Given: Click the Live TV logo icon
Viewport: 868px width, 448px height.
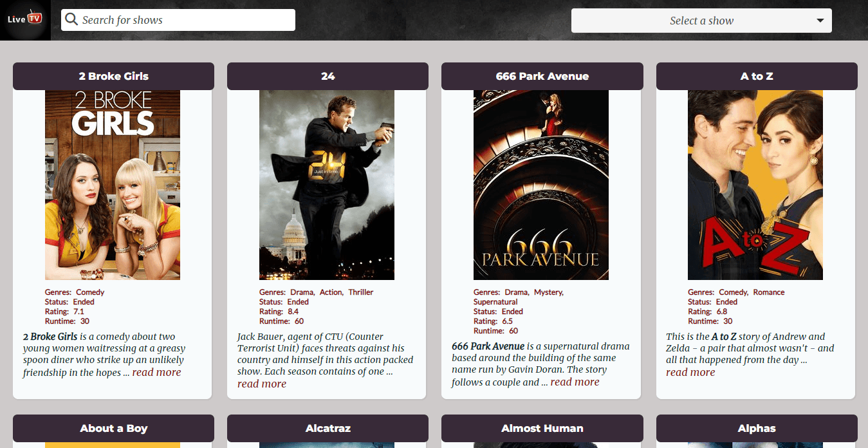Looking at the screenshot, I should [x=25, y=19].
